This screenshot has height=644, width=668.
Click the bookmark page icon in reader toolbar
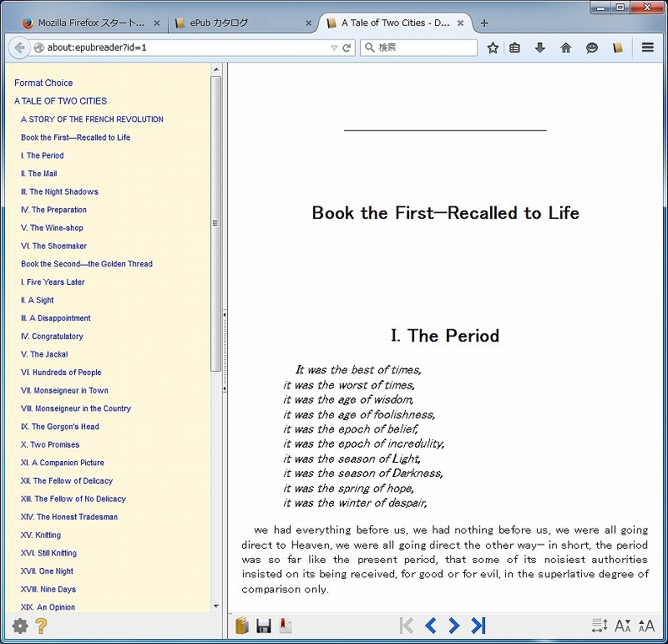285,626
